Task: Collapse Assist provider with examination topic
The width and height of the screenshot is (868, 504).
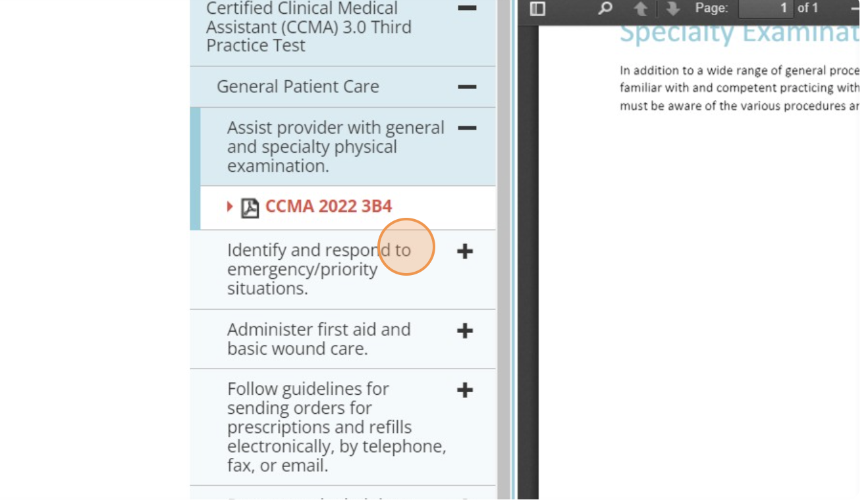Action: point(467,128)
